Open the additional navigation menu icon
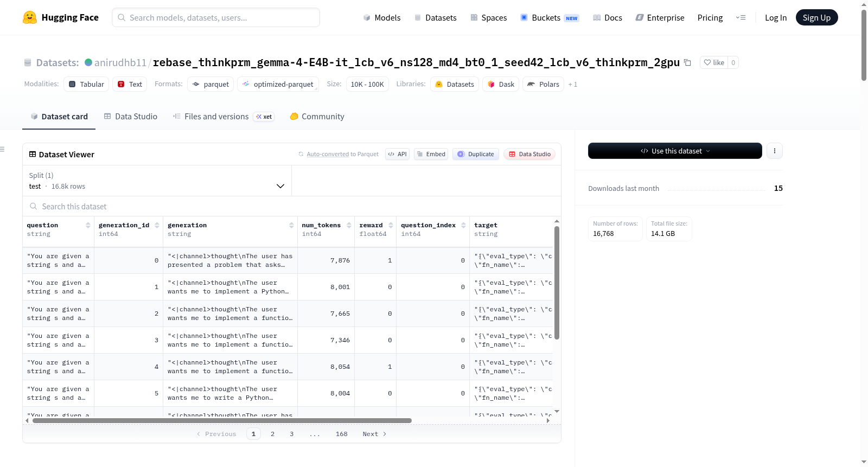The width and height of the screenshot is (868, 467). 741,17
